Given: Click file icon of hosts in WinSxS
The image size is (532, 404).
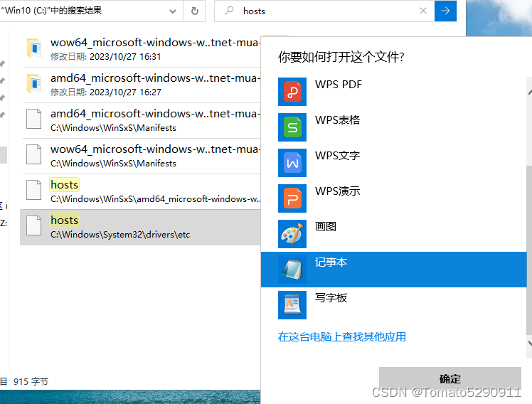Looking at the screenshot, I should [x=34, y=190].
